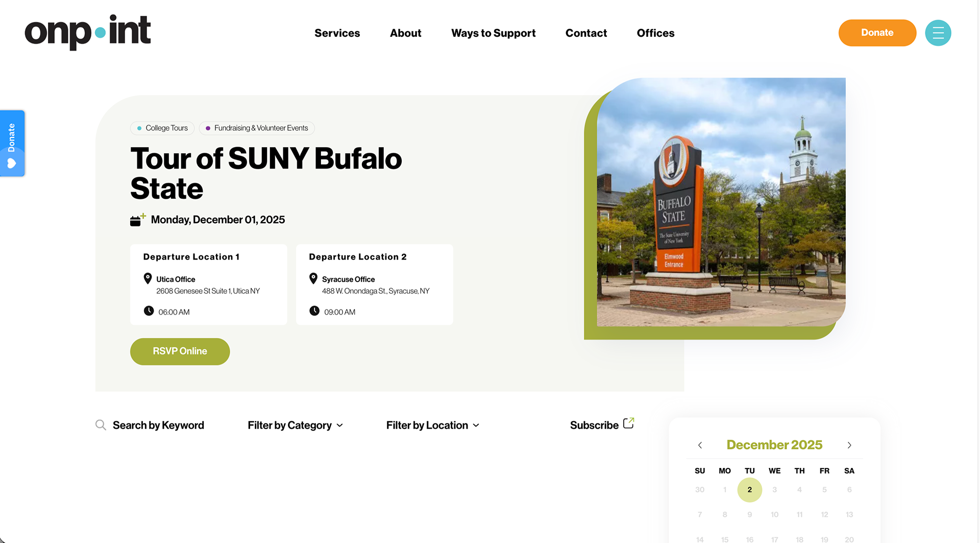Select December 1 in the calendar
980x543 pixels.
tap(724, 489)
